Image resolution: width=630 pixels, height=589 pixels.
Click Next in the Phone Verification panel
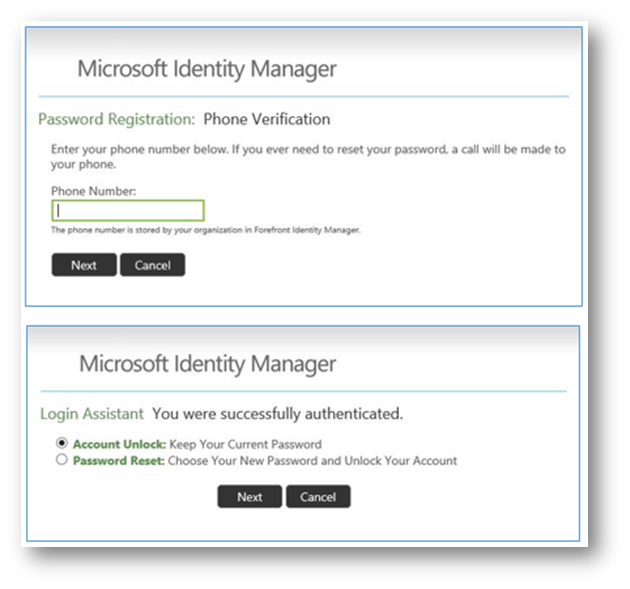84,265
